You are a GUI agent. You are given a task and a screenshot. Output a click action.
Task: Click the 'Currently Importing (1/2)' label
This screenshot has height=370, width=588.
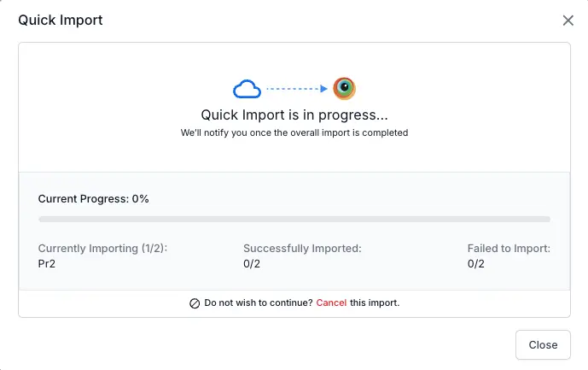point(102,249)
